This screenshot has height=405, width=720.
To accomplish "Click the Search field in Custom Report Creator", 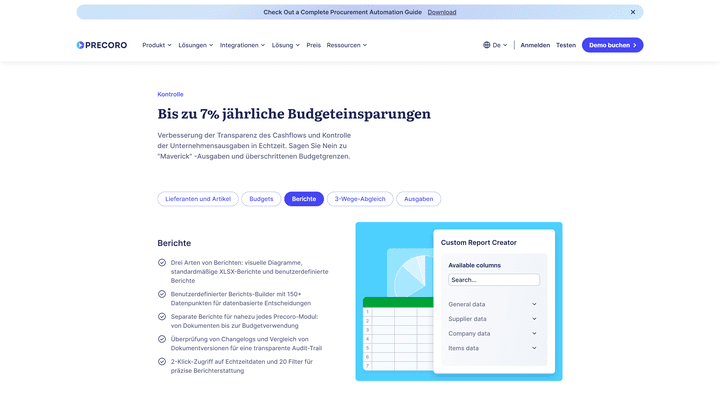I will (494, 280).
